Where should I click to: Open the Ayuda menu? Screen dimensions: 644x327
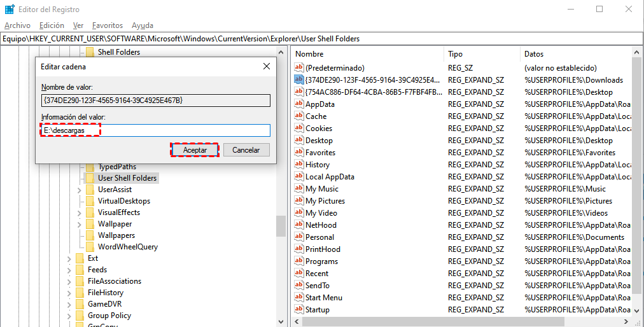click(x=143, y=25)
